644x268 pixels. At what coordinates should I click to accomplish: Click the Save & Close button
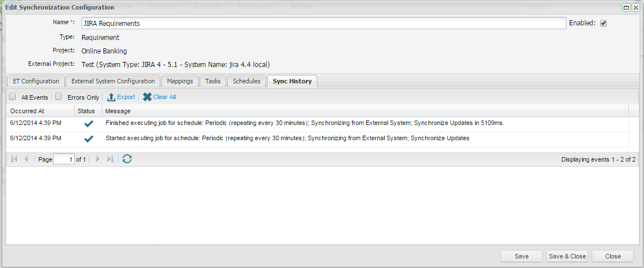point(567,256)
